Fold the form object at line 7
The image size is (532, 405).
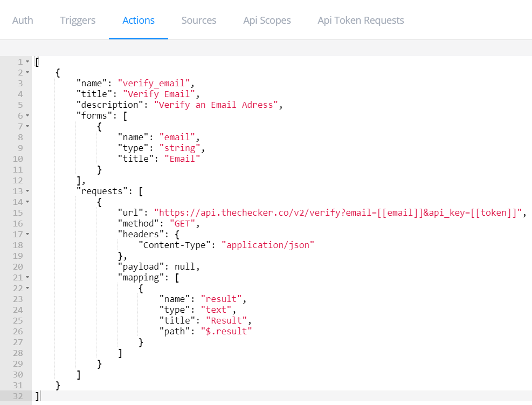point(27,126)
